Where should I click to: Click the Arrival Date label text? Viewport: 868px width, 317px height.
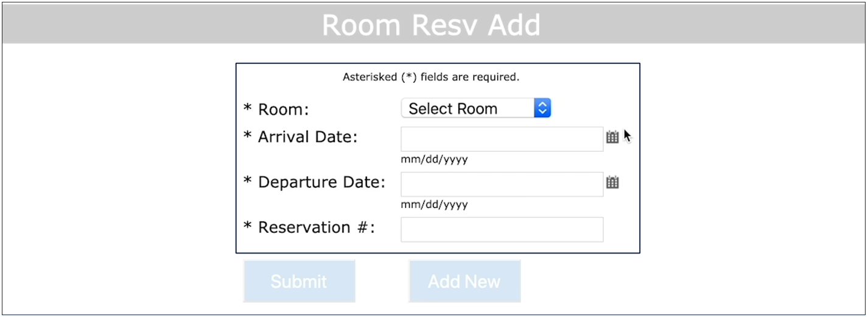pyautogui.click(x=307, y=137)
